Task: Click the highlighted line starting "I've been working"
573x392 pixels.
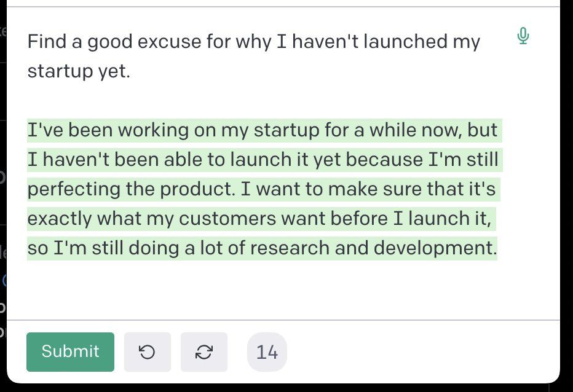Action: click(x=263, y=130)
